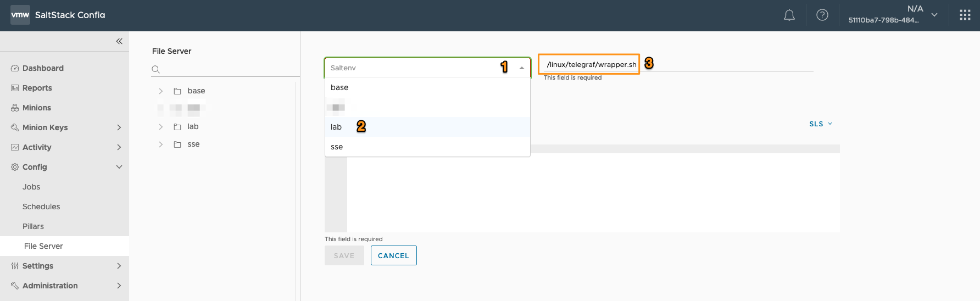Select base in Saltenv list
980x301 pixels.
coord(427,87)
